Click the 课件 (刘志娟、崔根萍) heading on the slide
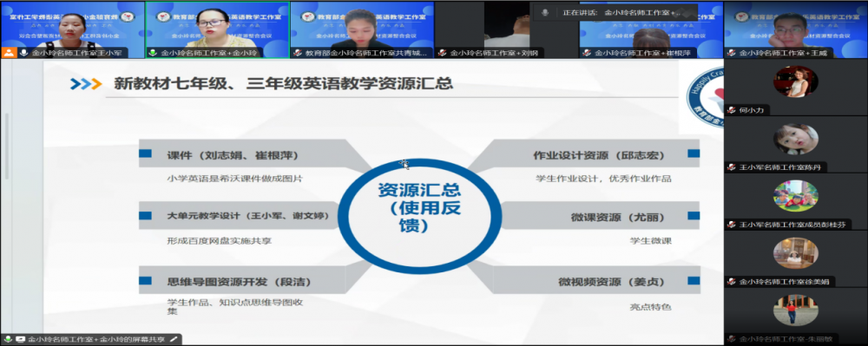 tap(233, 155)
